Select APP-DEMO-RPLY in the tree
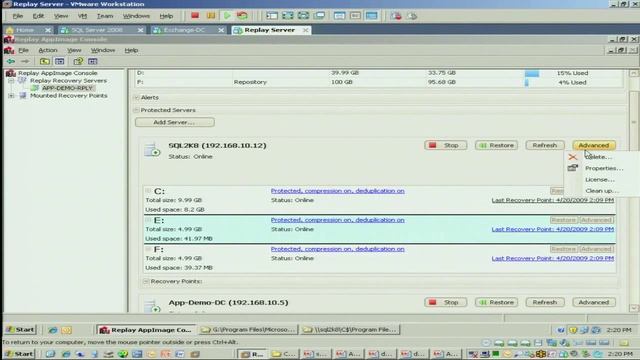The image size is (640, 360). click(68, 88)
